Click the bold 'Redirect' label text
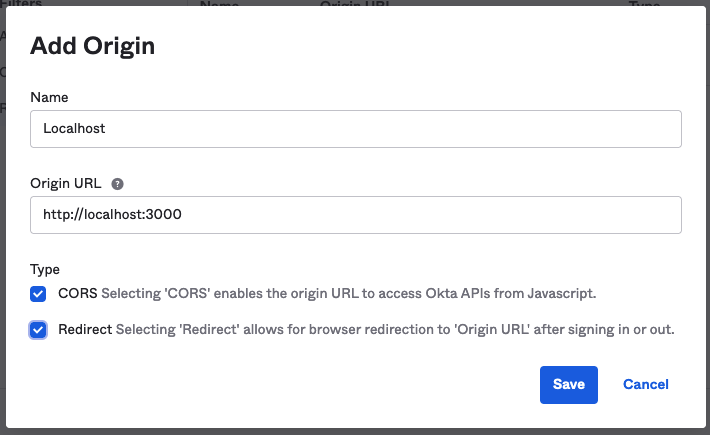The image size is (710, 435). [85, 330]
